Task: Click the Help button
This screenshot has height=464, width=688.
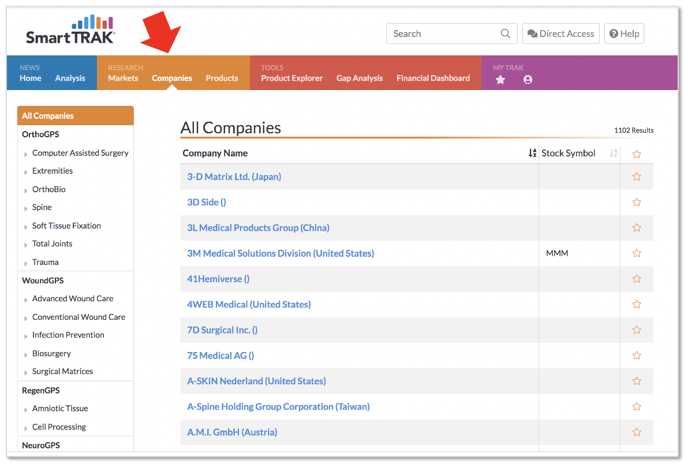Action: 624,33
